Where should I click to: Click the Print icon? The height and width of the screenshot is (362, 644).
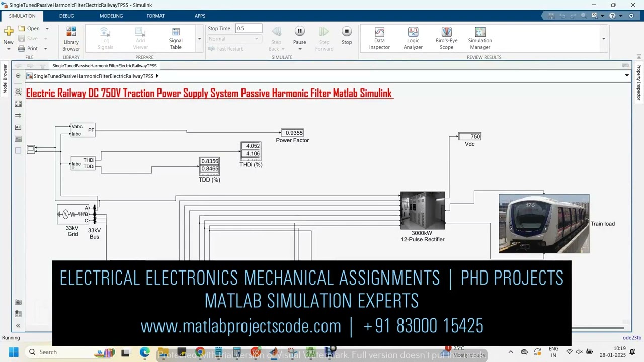tap(22, 49)
